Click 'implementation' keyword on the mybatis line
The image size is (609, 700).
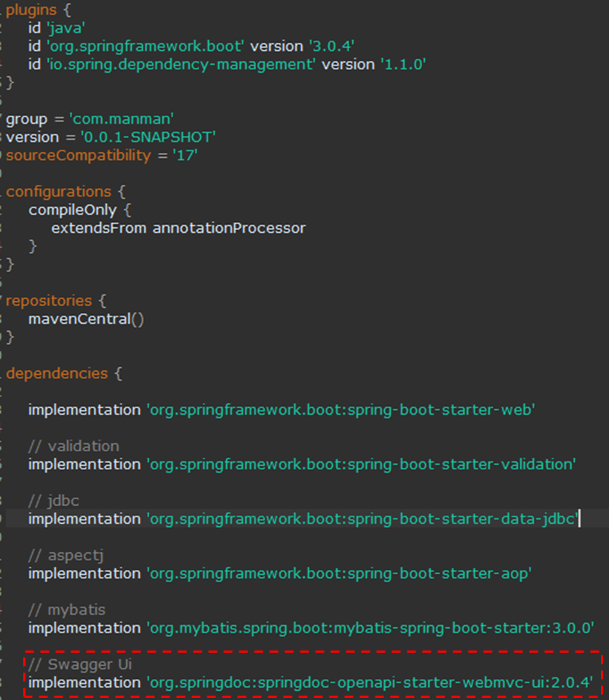pyautogui.click(x=84, y=628)
